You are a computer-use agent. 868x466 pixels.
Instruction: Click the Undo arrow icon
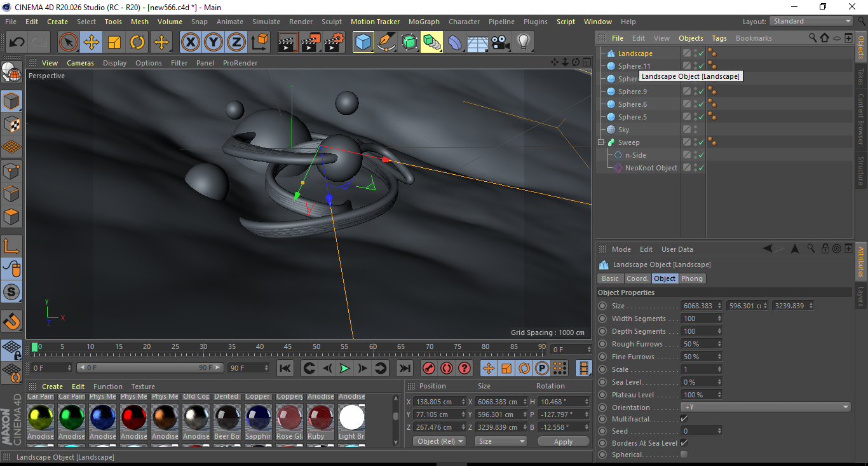pos(17,43)
